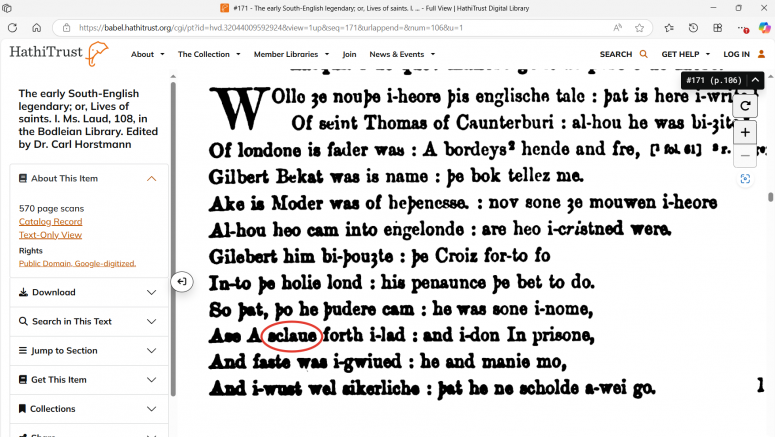Go to the browser home page
Screen dimensions: 775x437
point(37,28)
